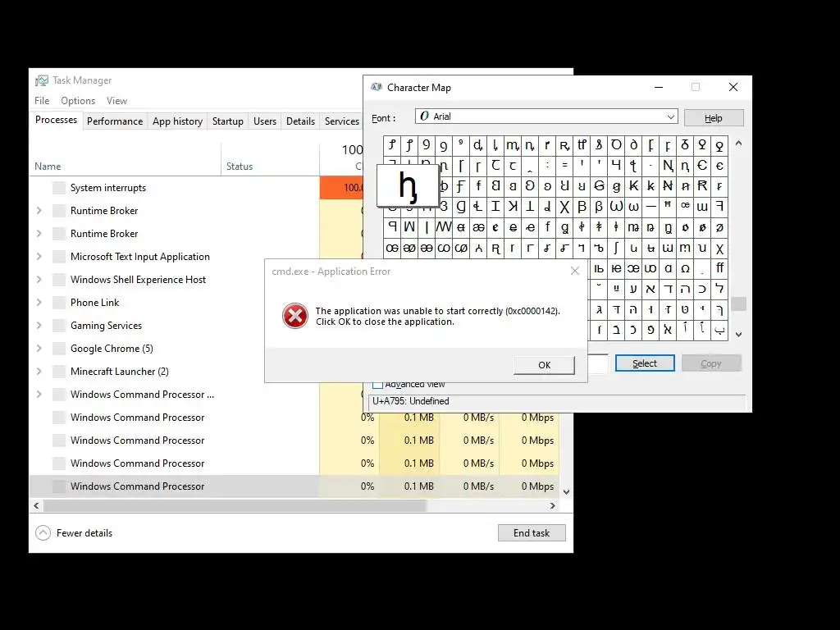The height and width of the screenshot is (630, 840).
Task: Click the Fewer details link
Action: click(x=84, y=533)
